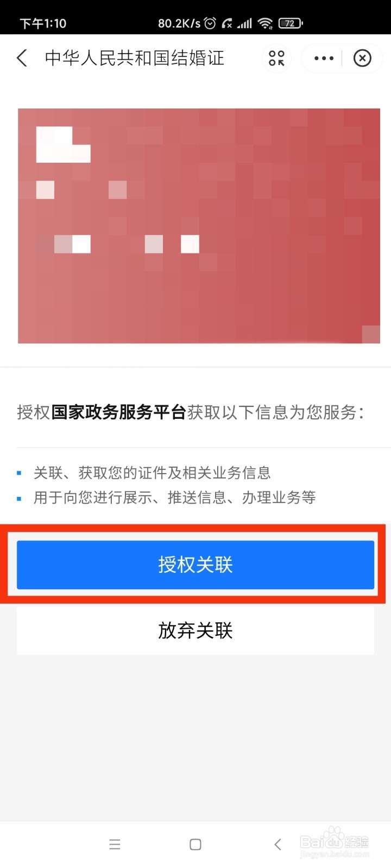Select the bullet 关联、获取您的证件及相关业务信息

(152, 473)
